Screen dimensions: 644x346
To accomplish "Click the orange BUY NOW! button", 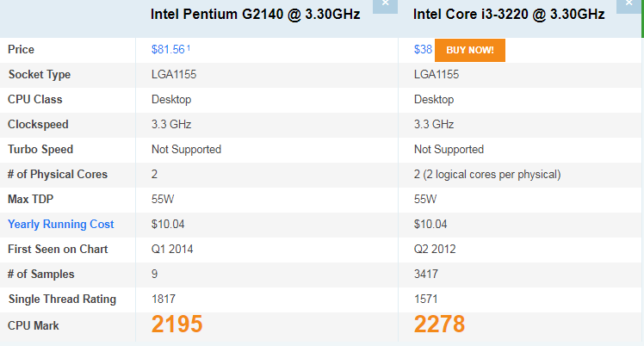I will (470, 50).
